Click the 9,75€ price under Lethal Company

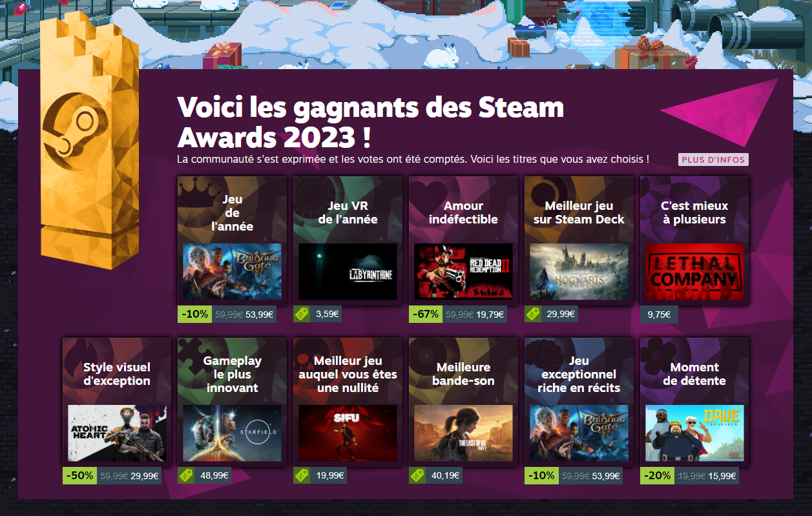click(x=659, y=315)
